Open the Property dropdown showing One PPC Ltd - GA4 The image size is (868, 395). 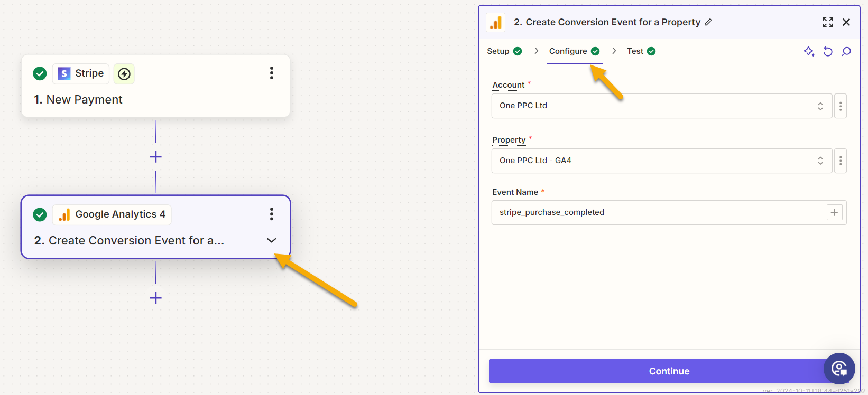point(662,161)
